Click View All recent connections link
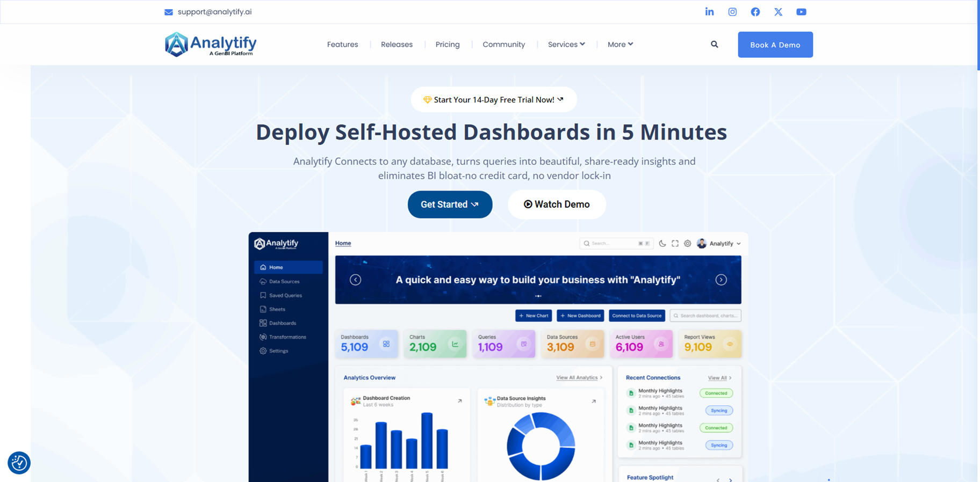 719,378
